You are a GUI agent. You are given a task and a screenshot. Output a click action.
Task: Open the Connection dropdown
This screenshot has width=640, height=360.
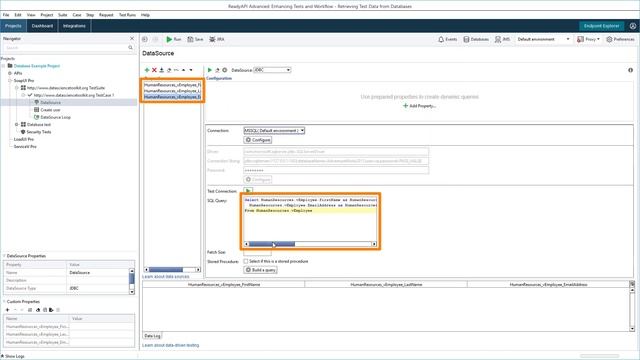(274, 131)
